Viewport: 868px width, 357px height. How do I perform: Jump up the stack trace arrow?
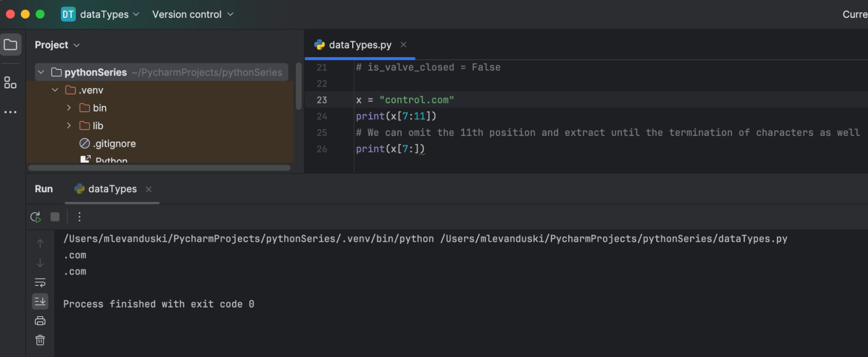point(40,244)
